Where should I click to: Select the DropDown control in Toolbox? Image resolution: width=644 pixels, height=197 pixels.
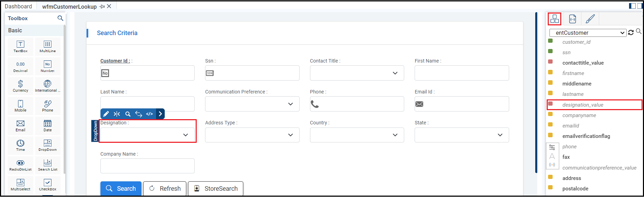(48, 145)
